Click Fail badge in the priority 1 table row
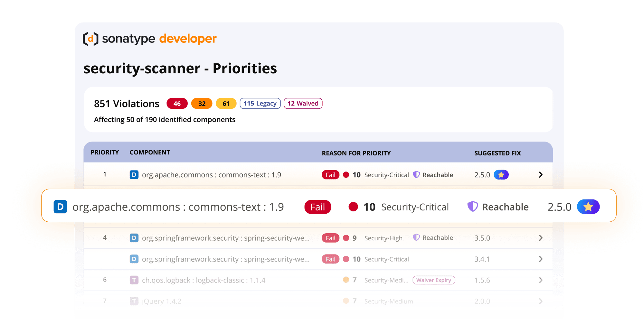The width and height of the screenshot is (644, 324). tap(330, 175)
